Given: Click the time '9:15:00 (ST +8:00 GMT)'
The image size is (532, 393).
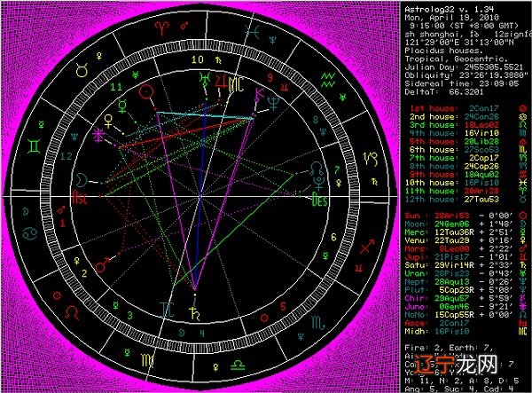Looking at the screenshot, I should [464, 26].
